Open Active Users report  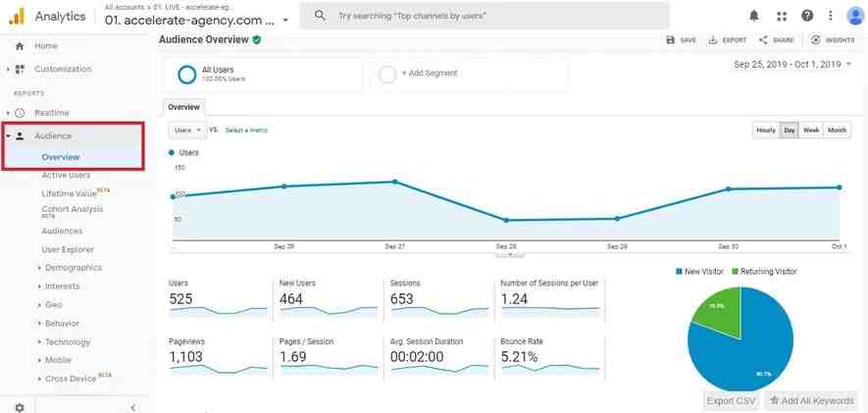click(x=66, y=176)
